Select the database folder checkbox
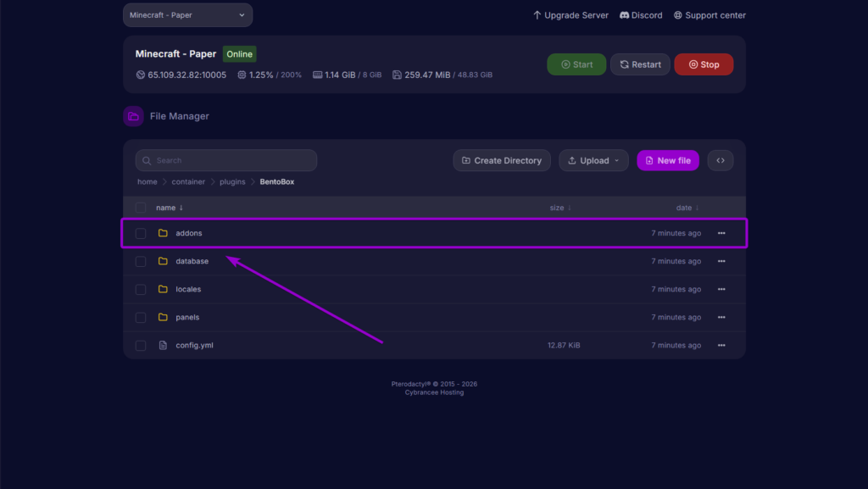Screen dimensions: 868x489 click(141, 261)
